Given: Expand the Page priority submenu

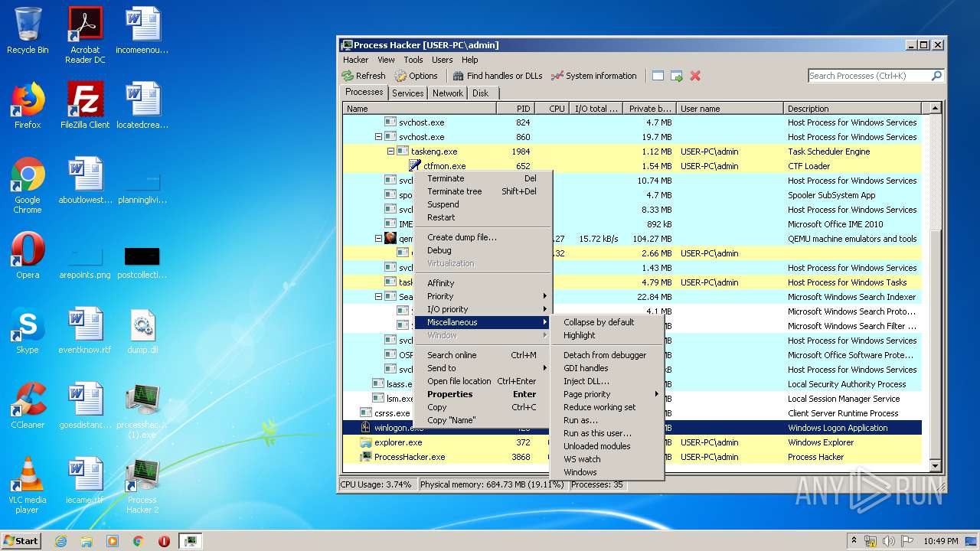Looking at the screenshot, I should point(607,394).
